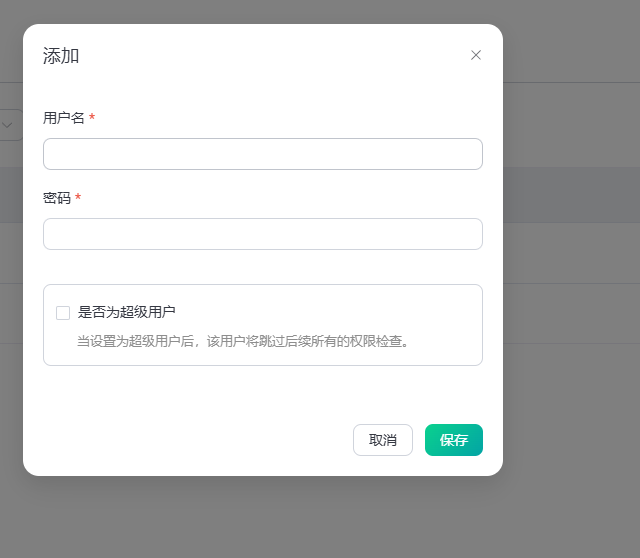Image resolution: width=640 pixels, height=558 pixels.
Task: Click the 密码 label
Action: click(x=57, y=198)
